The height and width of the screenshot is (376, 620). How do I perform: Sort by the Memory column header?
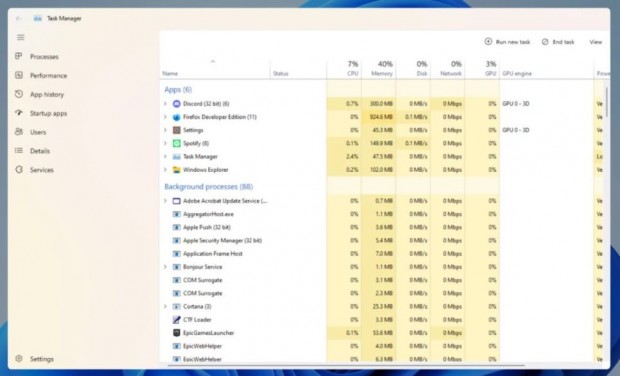[378, 68]
